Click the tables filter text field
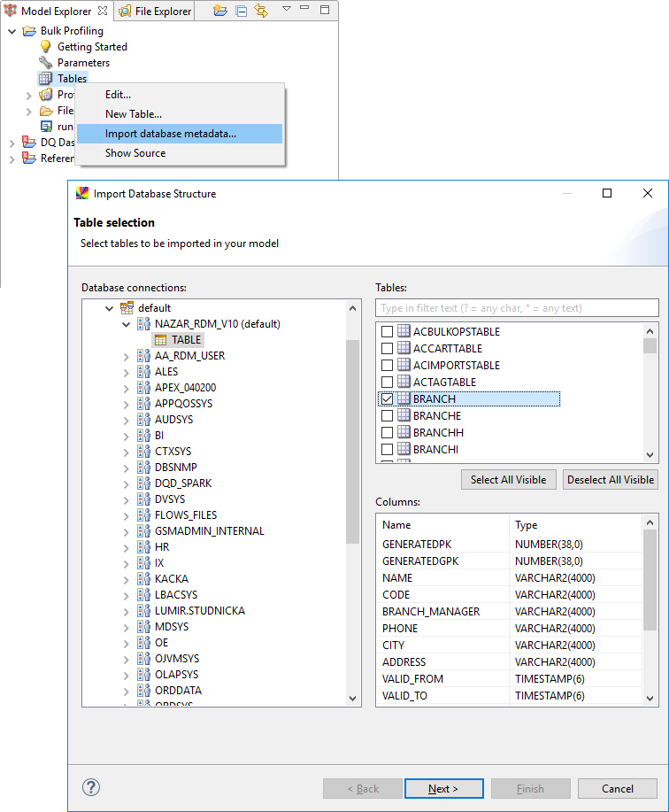 [x=517, y=308]
